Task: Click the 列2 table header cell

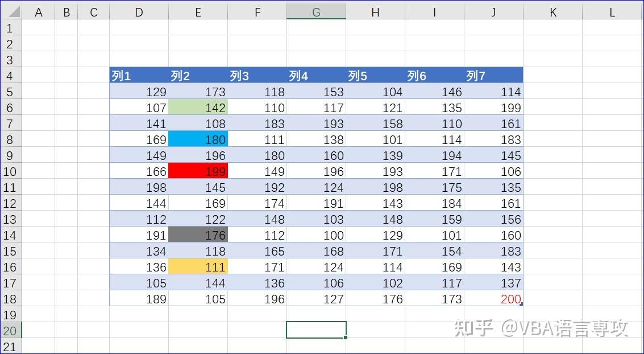Action: click(198, 76)
